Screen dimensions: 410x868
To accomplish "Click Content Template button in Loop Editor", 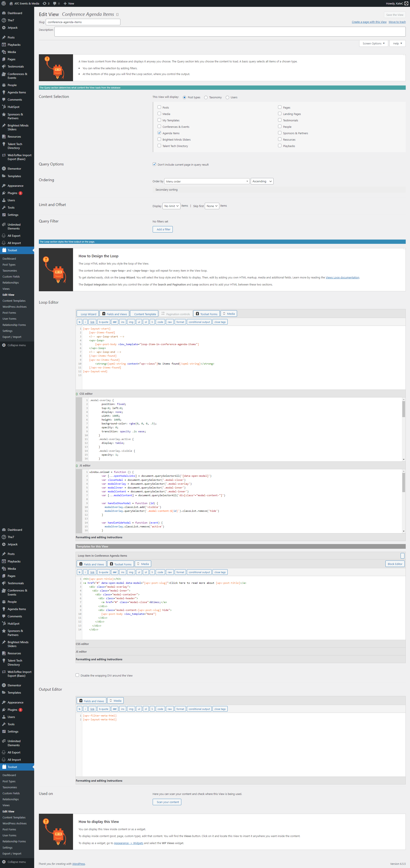I will point(144,314).
